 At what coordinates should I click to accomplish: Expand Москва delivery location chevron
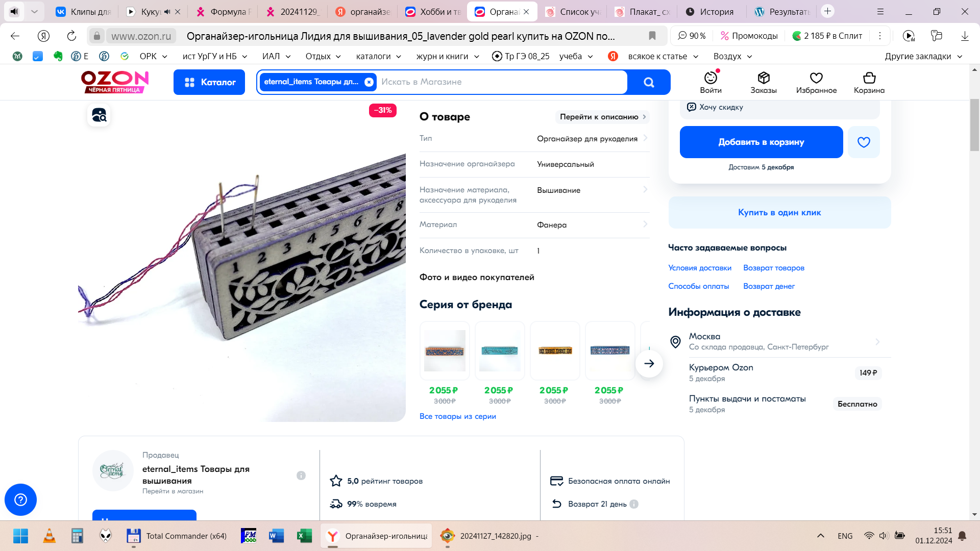point(877,342)
